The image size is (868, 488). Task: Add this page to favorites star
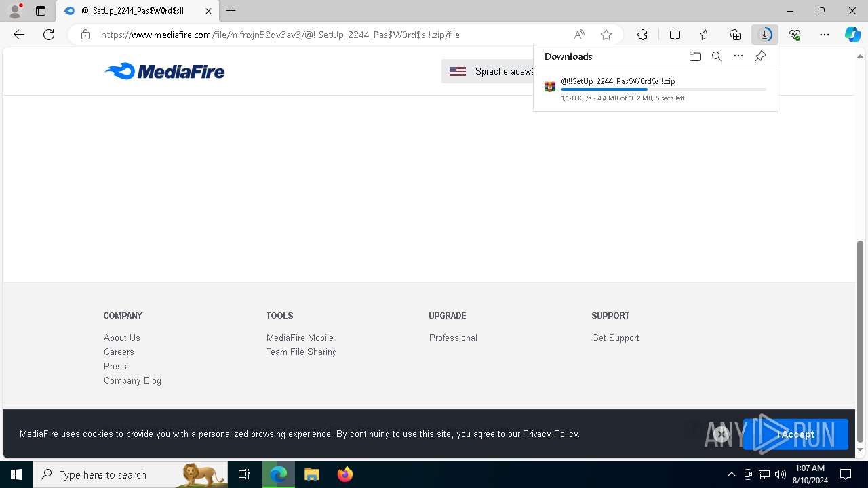tap(606, 35)
